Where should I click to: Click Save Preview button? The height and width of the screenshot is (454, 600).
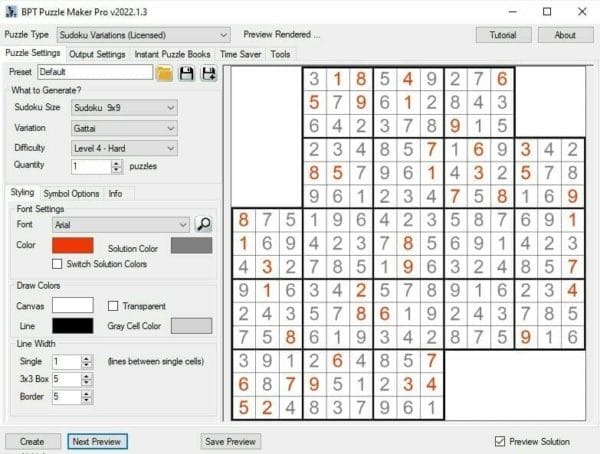coord(230,441)
